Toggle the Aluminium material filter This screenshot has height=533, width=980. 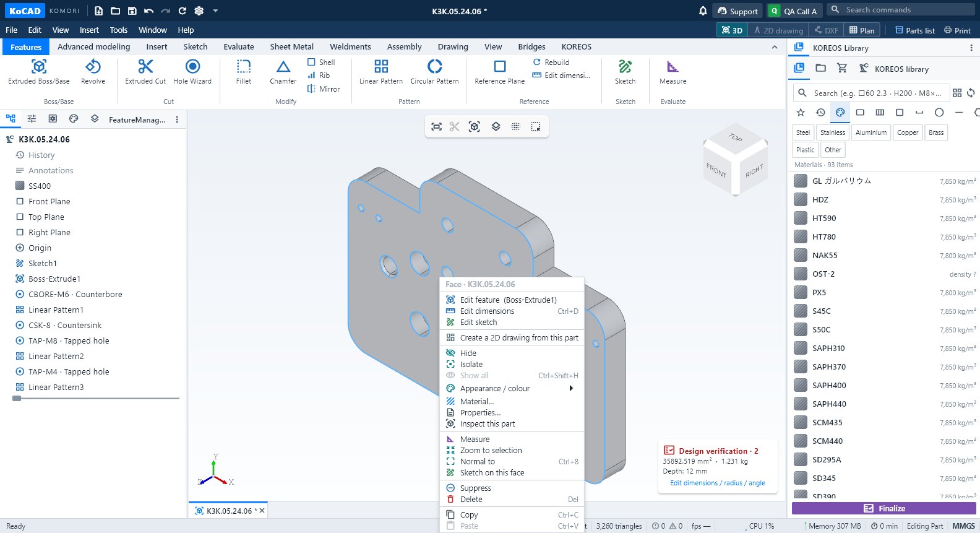click(871, 132)
